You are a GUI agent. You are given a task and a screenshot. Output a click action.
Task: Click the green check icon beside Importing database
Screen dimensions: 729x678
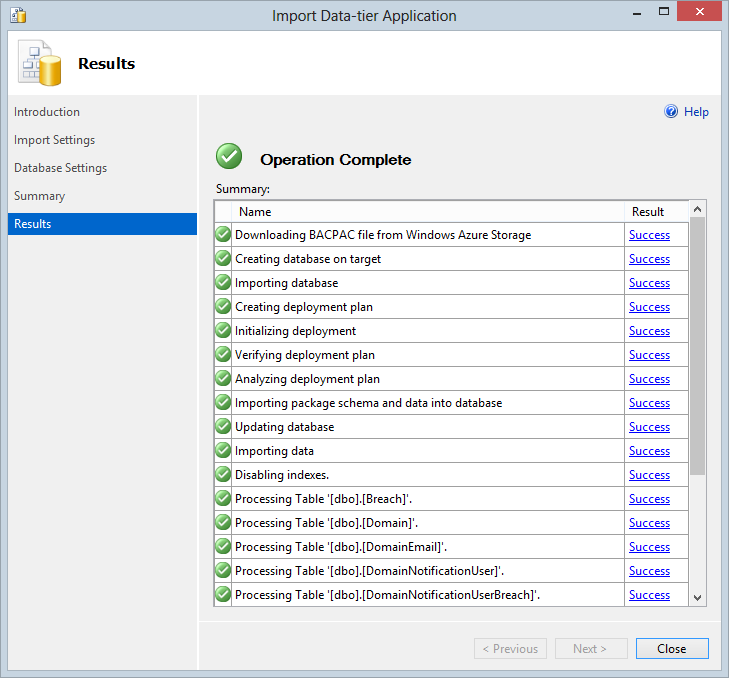[223, 283]
